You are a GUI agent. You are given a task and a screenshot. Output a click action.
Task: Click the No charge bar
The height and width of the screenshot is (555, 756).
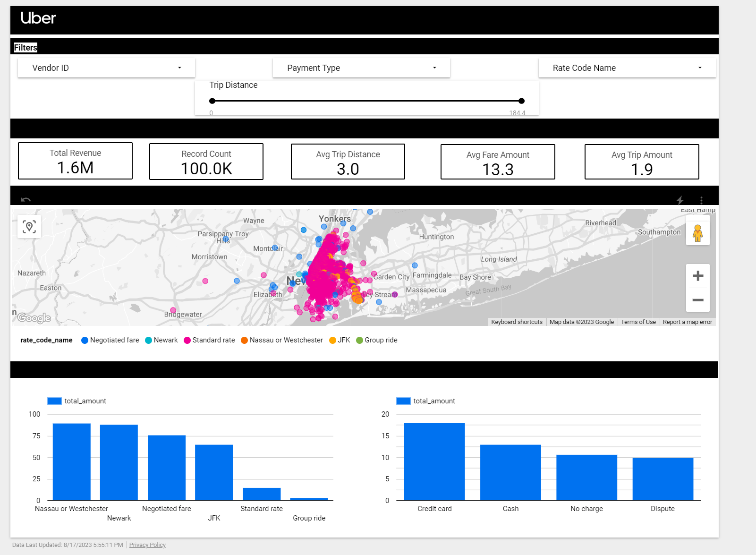[586, 478]
